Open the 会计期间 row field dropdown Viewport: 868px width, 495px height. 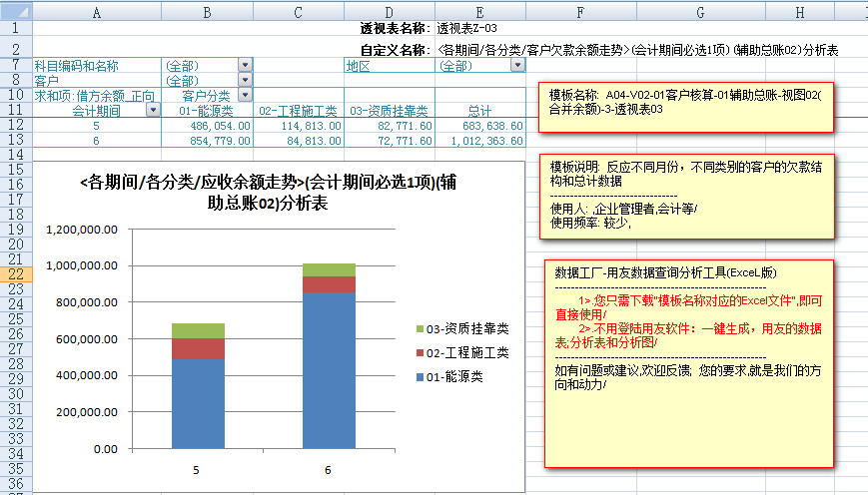click(153, 111)
